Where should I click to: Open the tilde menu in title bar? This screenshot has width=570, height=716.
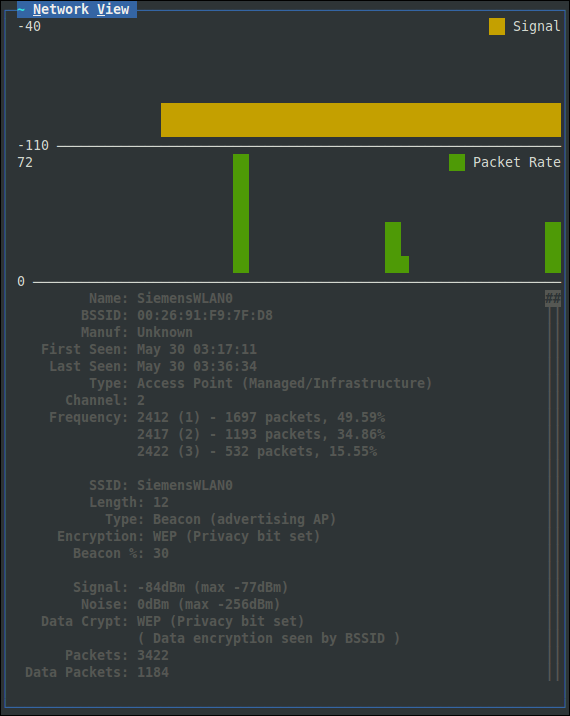[21, 9]
